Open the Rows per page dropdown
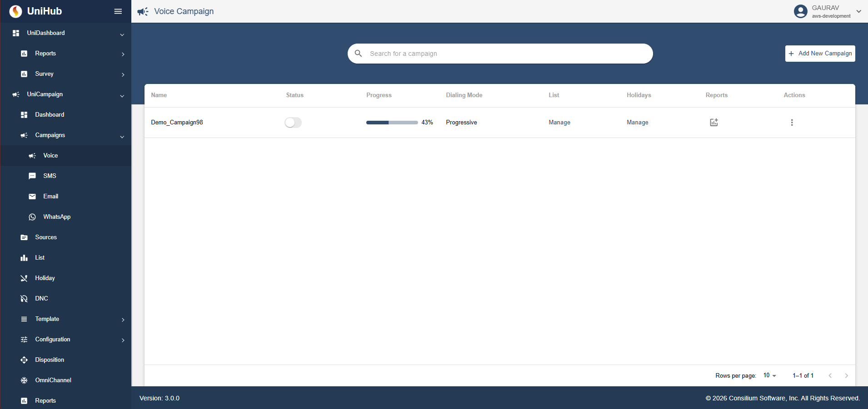Viewport: 868px width, 409px height. [769, 375]
